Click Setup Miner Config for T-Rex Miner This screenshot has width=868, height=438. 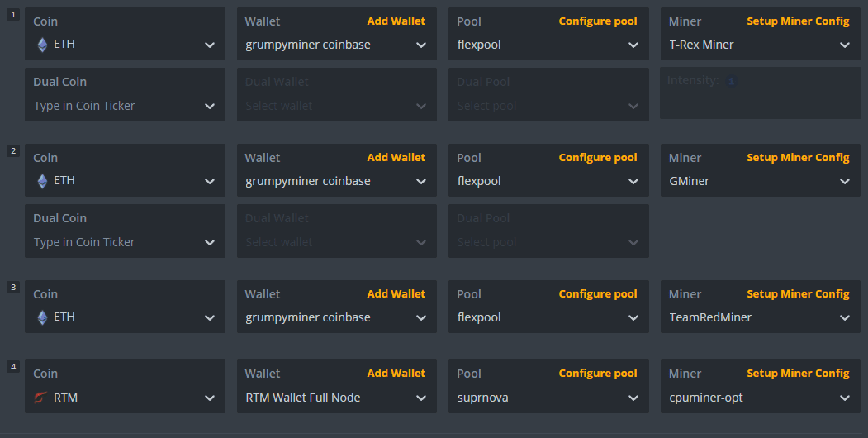(798, 21)
